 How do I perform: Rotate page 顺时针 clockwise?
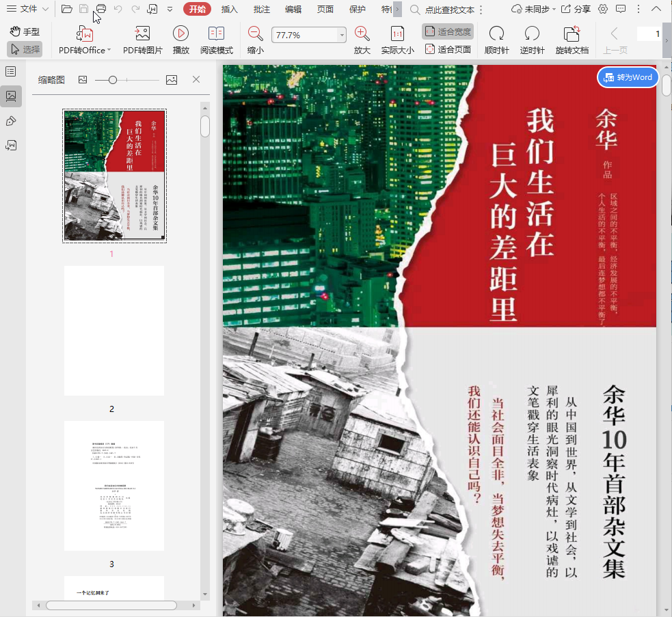497,40
